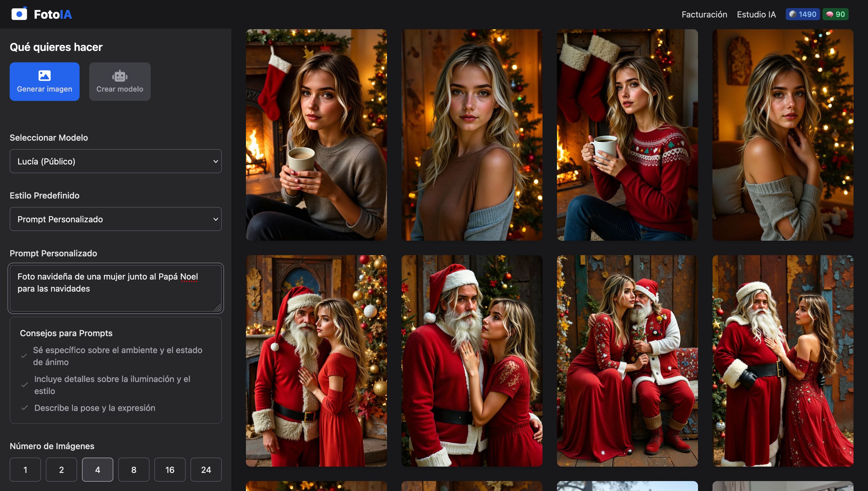Set number of images to 2
The image size is (868, 491).
click(61, 469)
